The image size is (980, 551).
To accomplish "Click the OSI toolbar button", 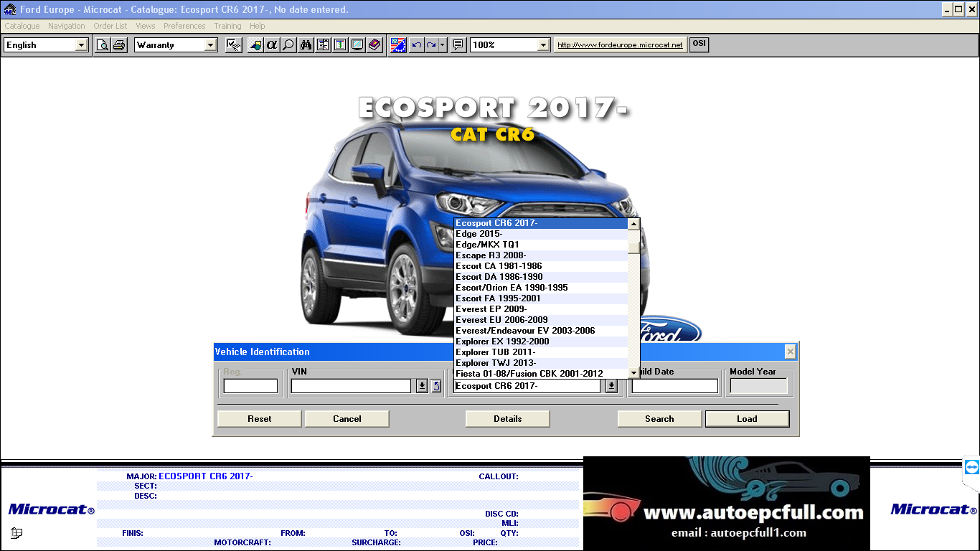I will click(699, 44).
